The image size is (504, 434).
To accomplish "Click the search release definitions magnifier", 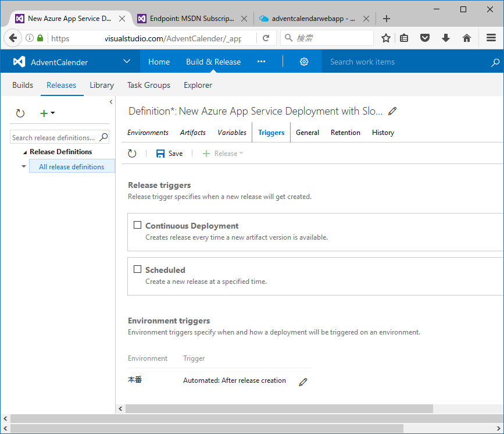I will pyautogui.click(x=103, y=137).
